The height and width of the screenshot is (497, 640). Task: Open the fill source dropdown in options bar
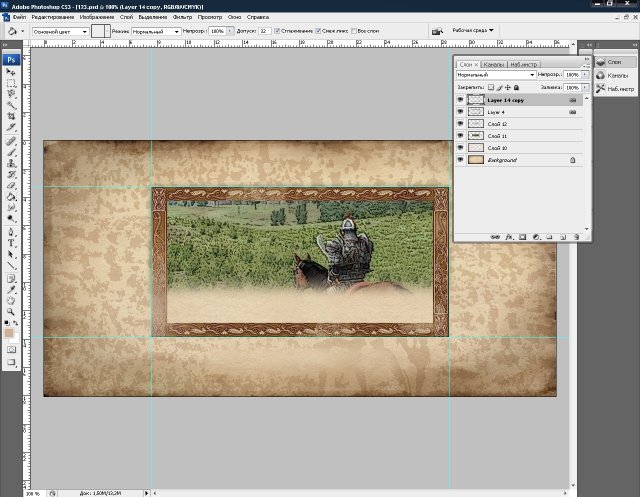[x=60, y=31]
